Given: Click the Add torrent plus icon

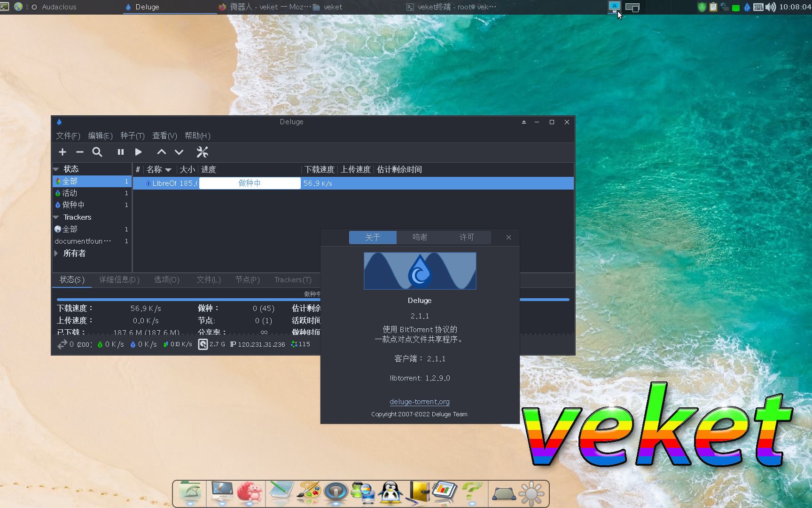Looking at the screenshot, I should tap(62, 152).
